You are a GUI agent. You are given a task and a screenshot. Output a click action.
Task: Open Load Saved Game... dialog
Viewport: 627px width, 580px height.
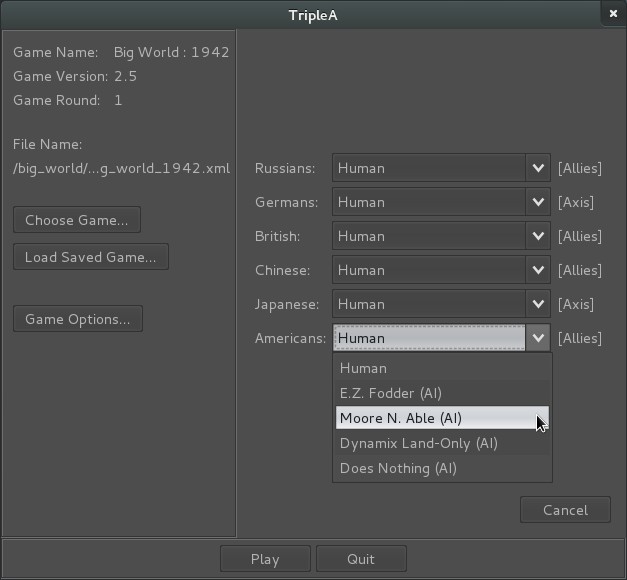coord(91,257)
